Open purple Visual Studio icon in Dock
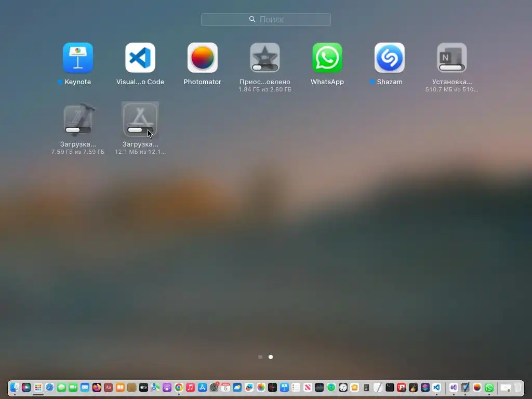This screenshot has width=532, height=399. coord(454,388)
